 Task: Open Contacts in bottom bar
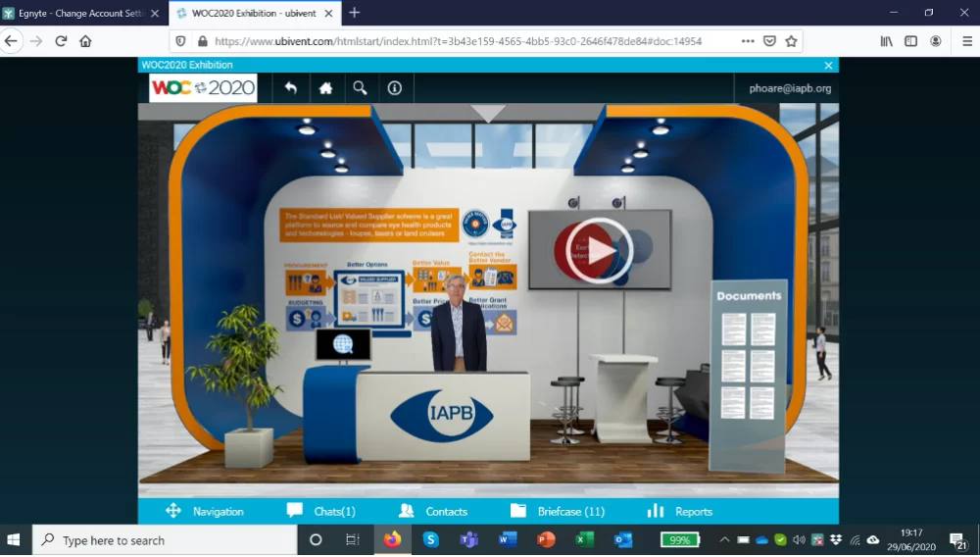pyautogui.click(x=433, y=511)
